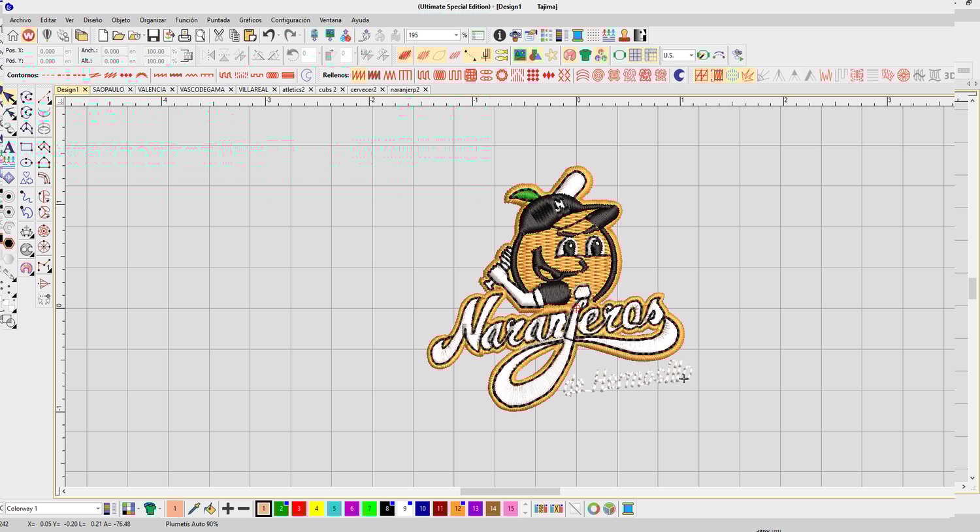Click the Anch. width input field
Image resolution: width=980 pixels, height=532 pixels.
point(114,51)
